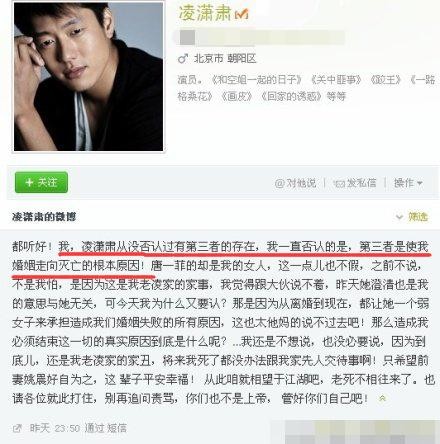This screenshot has height=444, width=440.
Task: Click the orange verified V badge
Action: [242, 14]
